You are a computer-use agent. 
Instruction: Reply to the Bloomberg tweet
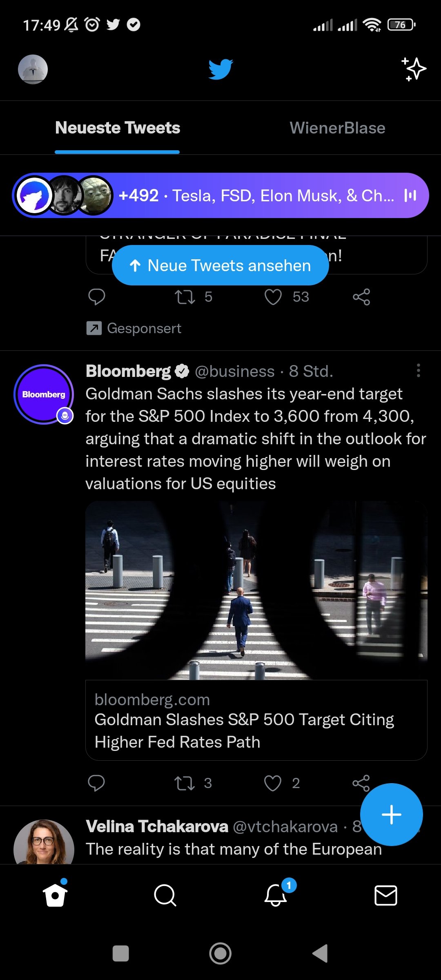tap(96, 783)
